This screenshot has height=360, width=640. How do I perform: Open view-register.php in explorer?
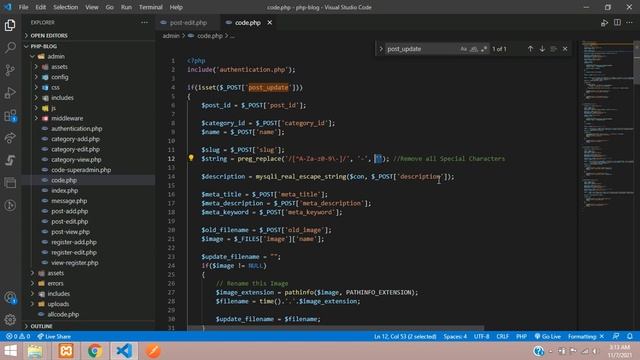tap(89, 263)
